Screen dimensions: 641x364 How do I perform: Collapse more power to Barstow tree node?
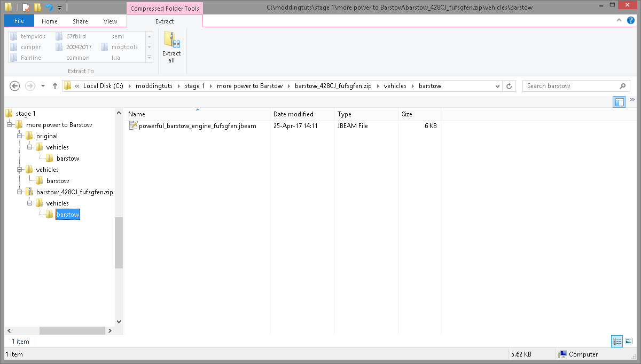point(9,125)
